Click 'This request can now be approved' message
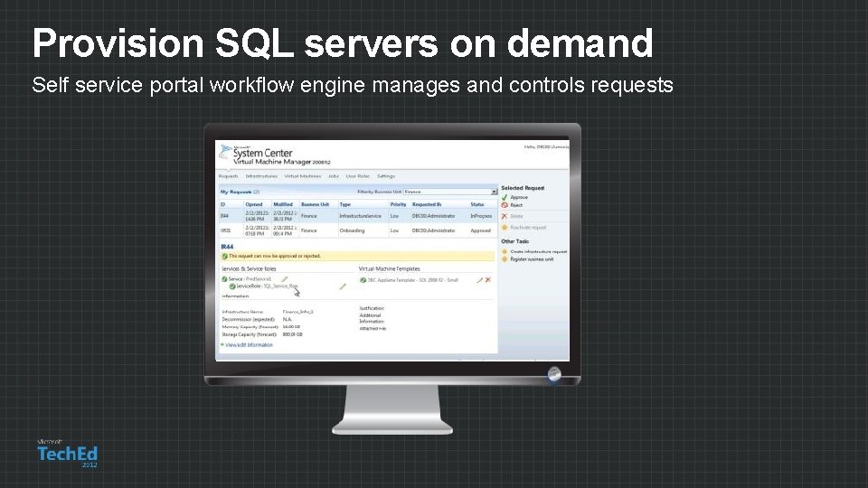Screen dimensions: 868x488 275,256
